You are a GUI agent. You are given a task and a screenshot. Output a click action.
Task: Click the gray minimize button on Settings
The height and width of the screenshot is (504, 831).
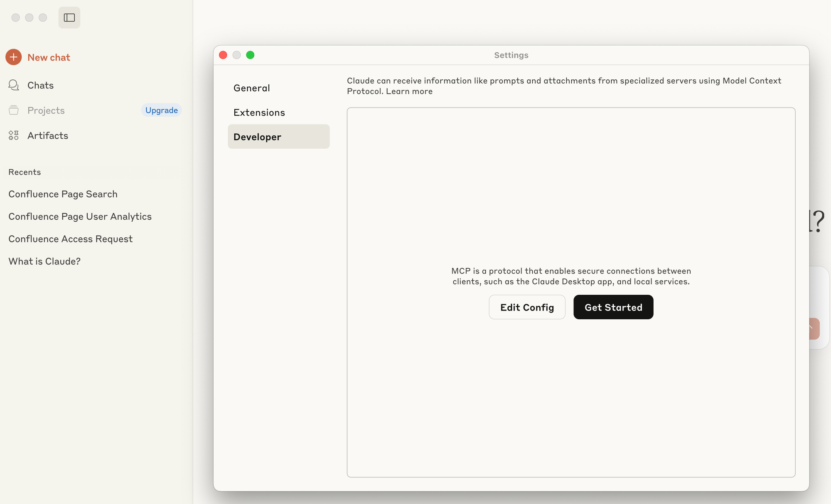(236, 55)
